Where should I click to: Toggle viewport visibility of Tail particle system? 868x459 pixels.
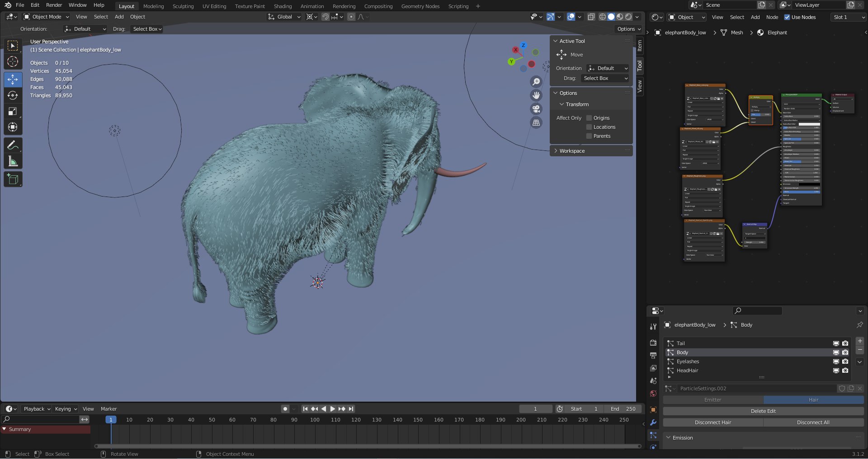836,343
